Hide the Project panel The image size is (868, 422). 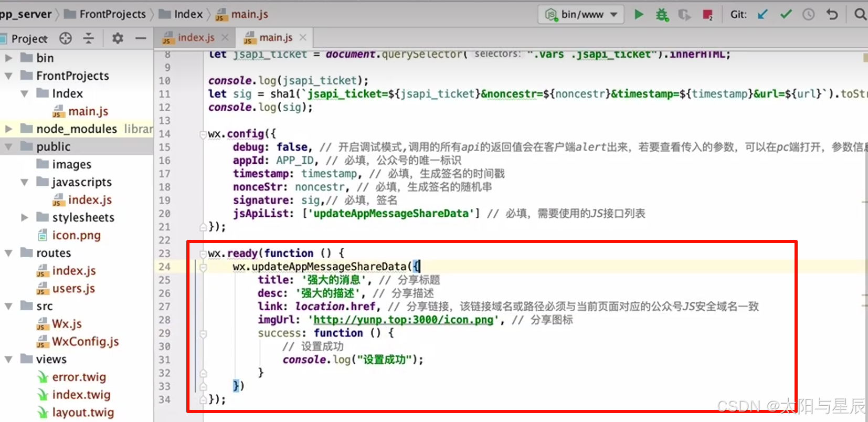(x=141, y=38)
